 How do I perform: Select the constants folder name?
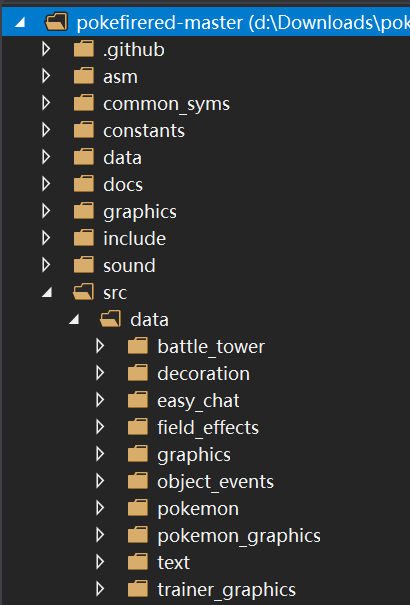[144, 131]
